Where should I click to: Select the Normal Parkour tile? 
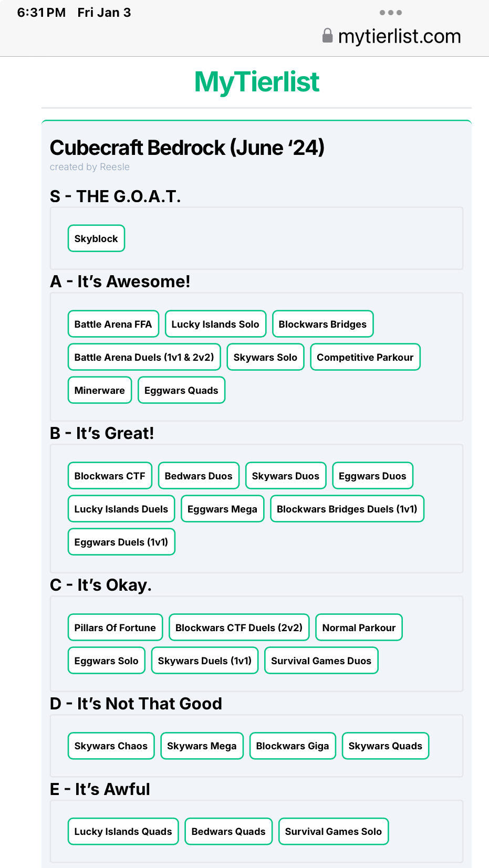click(359, 628)
